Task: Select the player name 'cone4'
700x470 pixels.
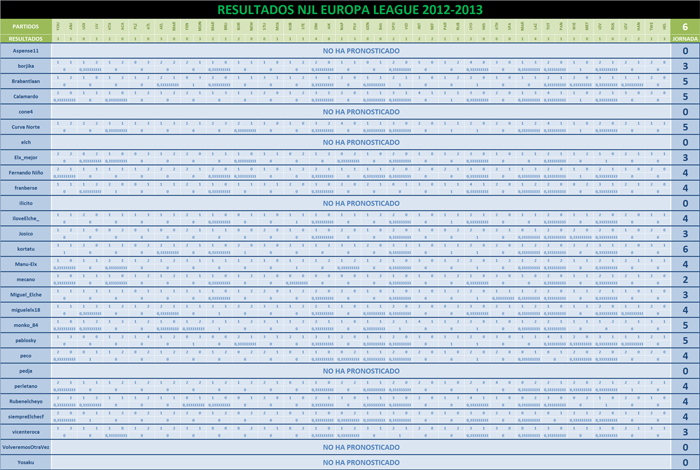Action: coord(26,112)
